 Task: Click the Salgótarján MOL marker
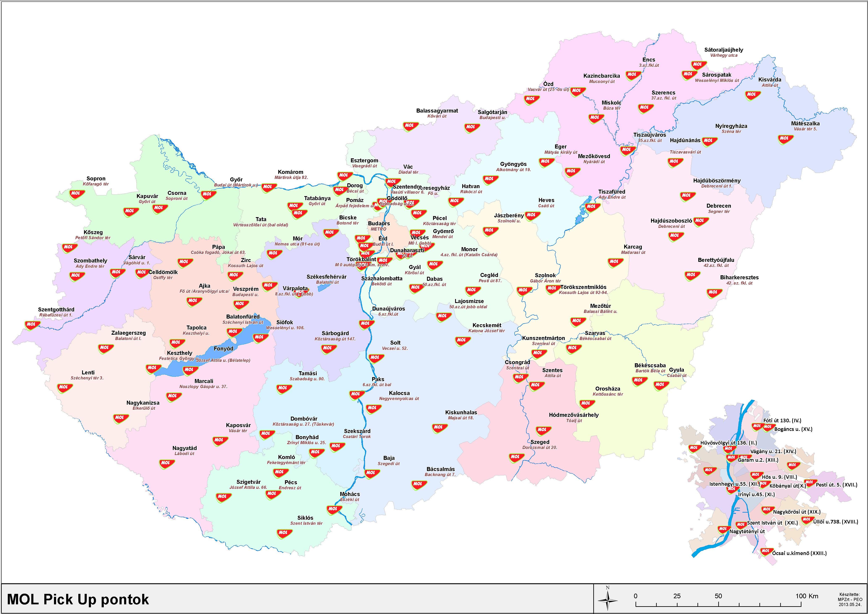click(x=472, y=128)
